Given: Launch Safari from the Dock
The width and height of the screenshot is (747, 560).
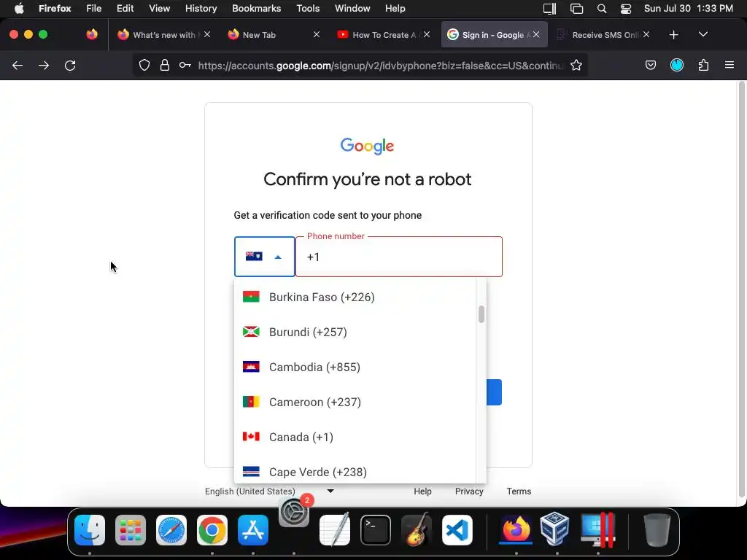Looking at the screenshot, I should tap(171, 530).
